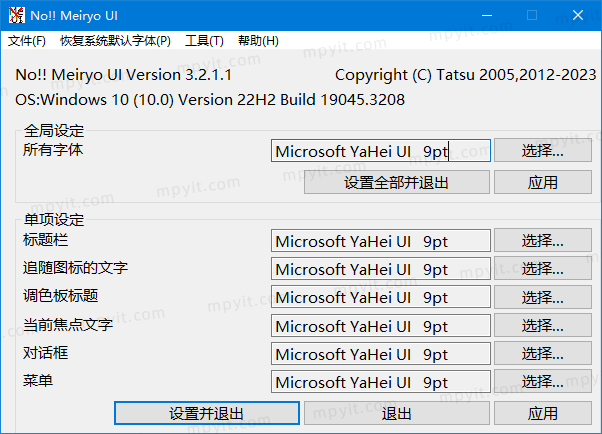Click the 标题栏 label
Screen dimensions: 602x434
(x=46, y=240)
